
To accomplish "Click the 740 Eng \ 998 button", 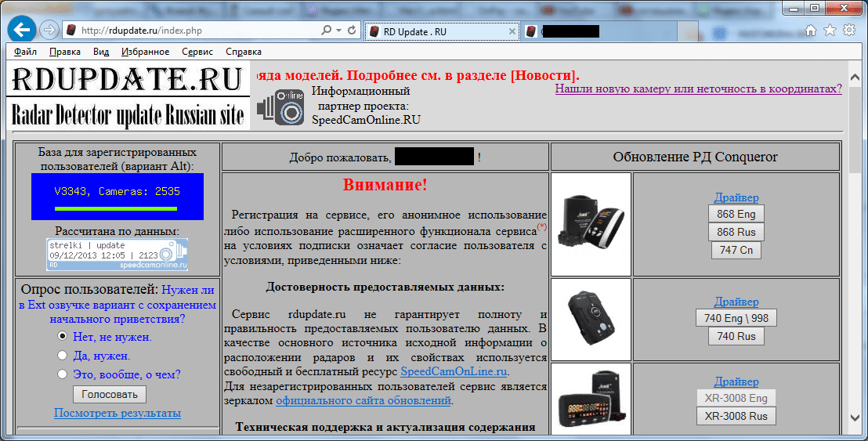I will tap(736, 318).
